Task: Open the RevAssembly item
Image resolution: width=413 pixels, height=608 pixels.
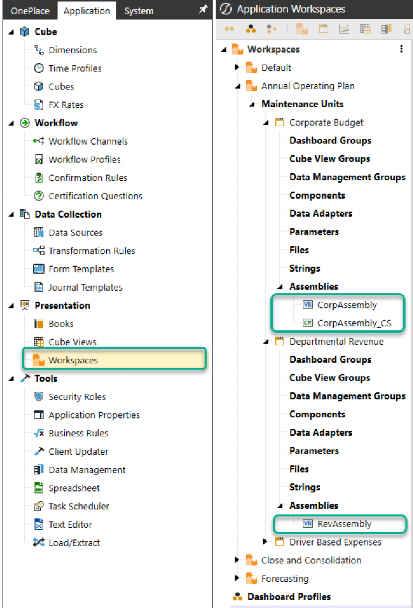Action: pos(344,524)
